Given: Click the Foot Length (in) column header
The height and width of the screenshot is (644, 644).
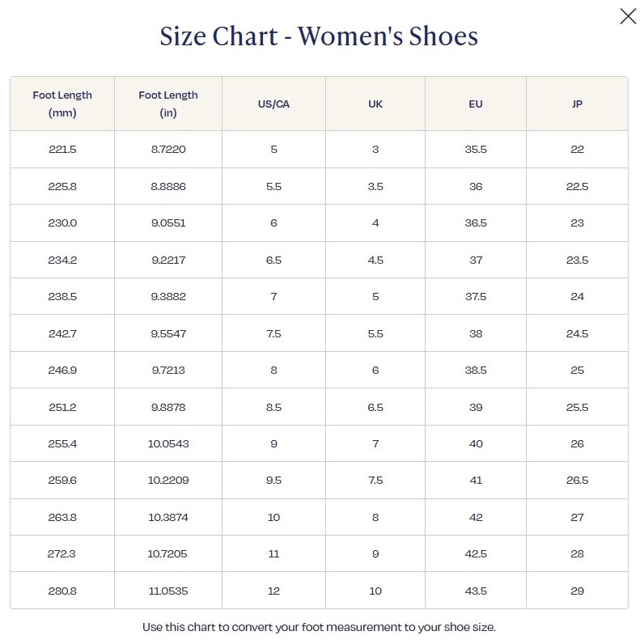Looking at the screenshot, I should 168,104.
